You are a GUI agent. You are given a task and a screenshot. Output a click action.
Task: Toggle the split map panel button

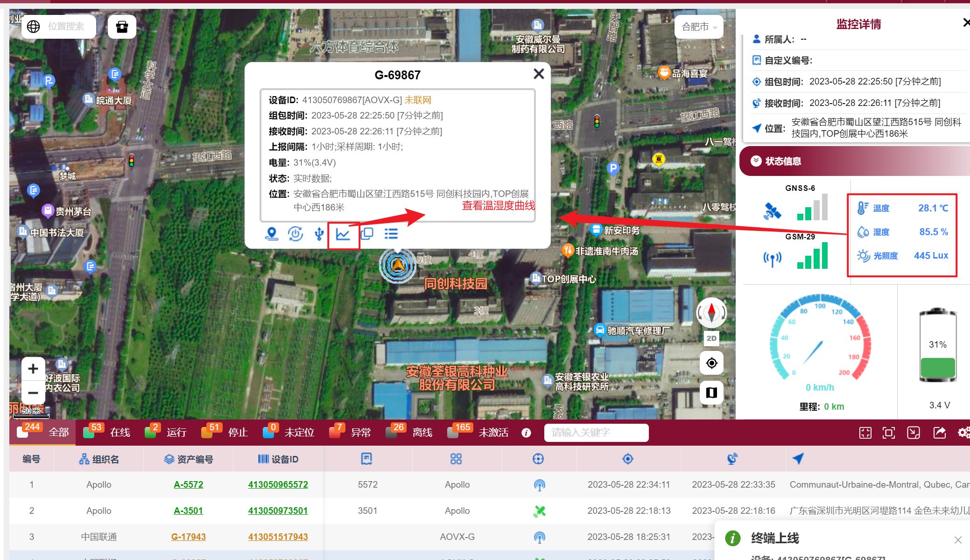coord(711,392)
